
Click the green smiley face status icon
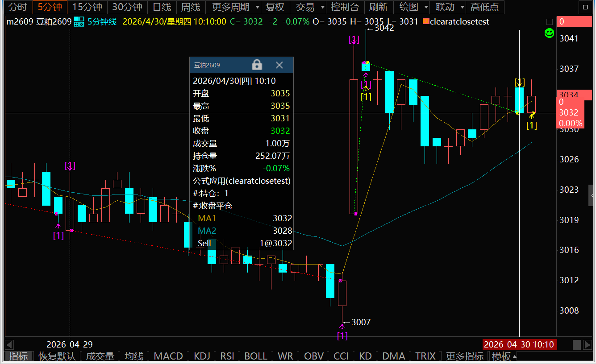(550, 33)
